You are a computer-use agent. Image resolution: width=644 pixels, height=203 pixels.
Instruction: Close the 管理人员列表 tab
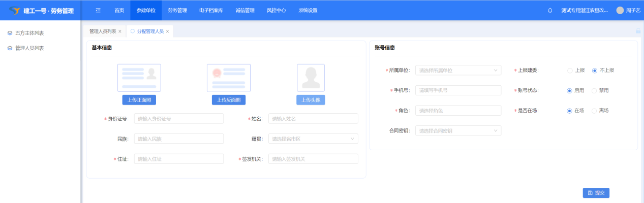pos(120,31)
